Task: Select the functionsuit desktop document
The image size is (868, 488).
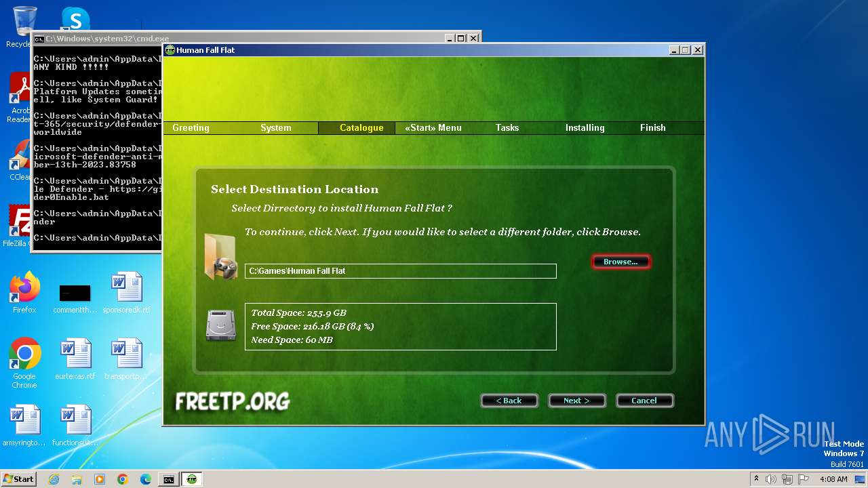Action: [75, 426]
